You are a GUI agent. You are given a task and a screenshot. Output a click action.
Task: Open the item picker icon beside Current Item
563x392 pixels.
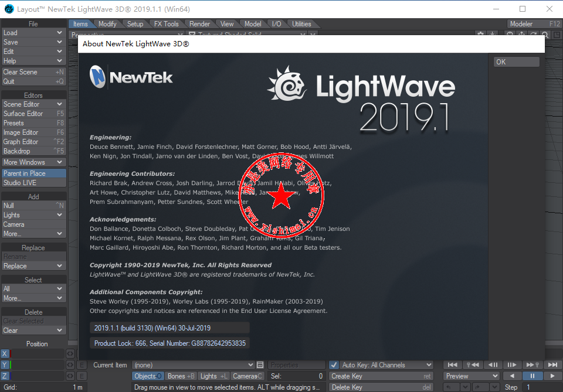[260, 364]
